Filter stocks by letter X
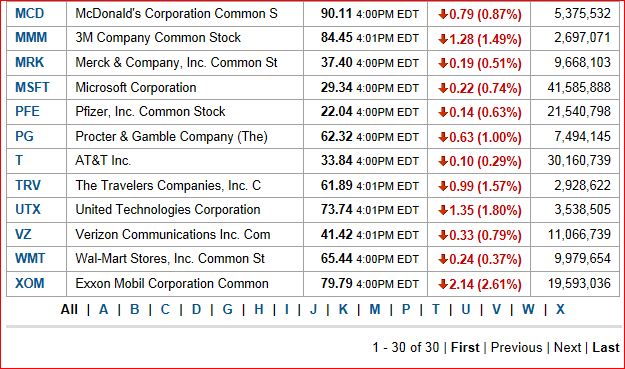Viewport: 625px width, 369px height. point(560,310)
